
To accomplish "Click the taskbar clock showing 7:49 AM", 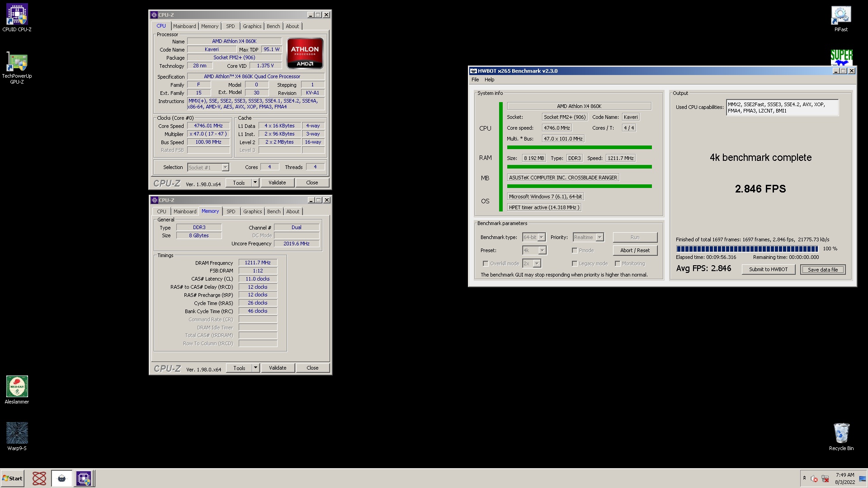I will tap(844, 479).
